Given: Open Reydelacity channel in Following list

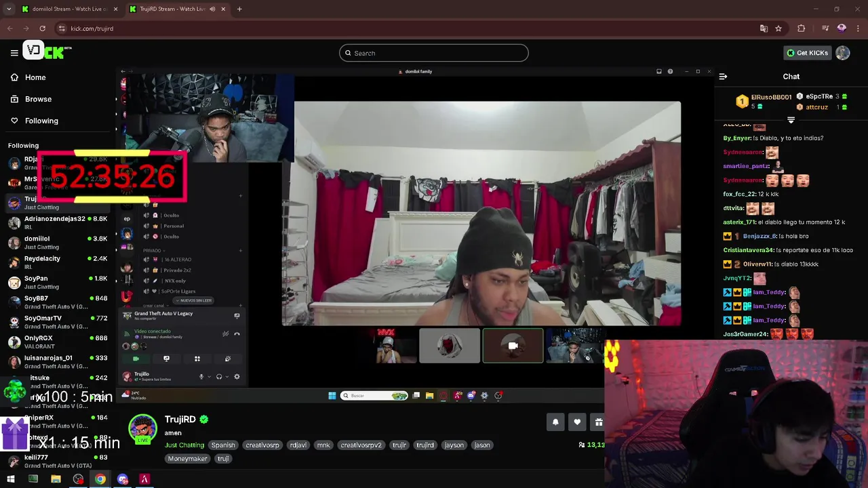Looking at the screenshot, I should [58, 262].
